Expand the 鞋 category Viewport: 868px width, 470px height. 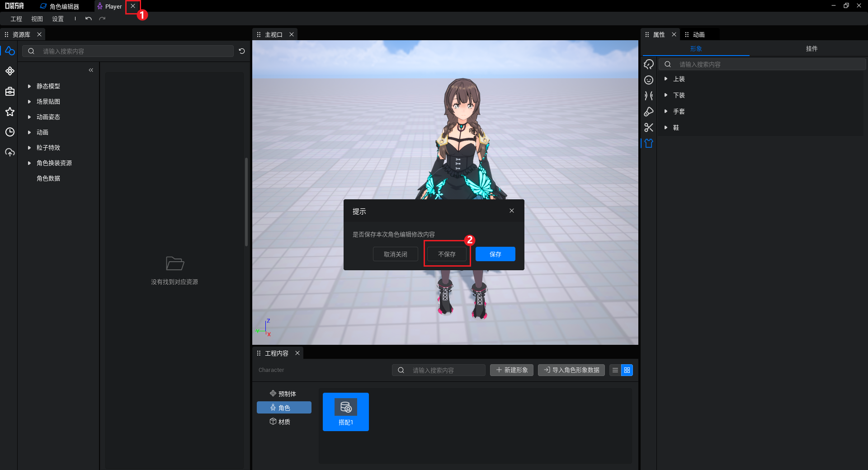(x=666, y=128)
